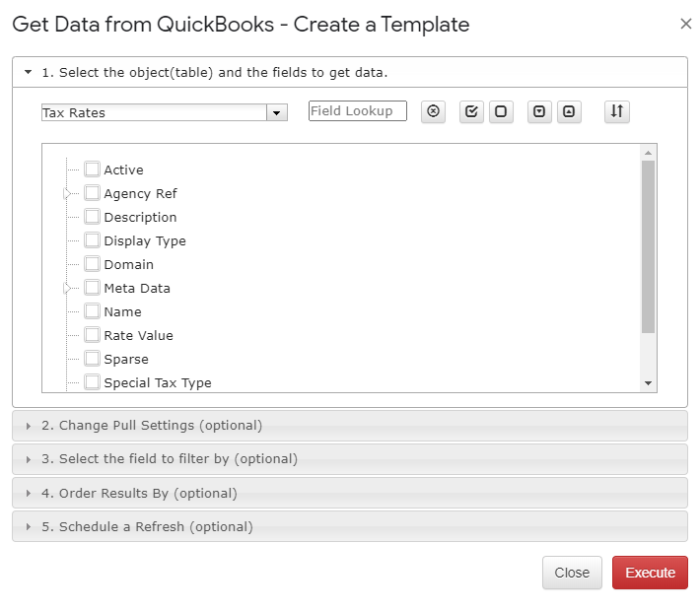Open section 2 Change Pull Settings
Screen dimensions: 700x611
(350, 426)
